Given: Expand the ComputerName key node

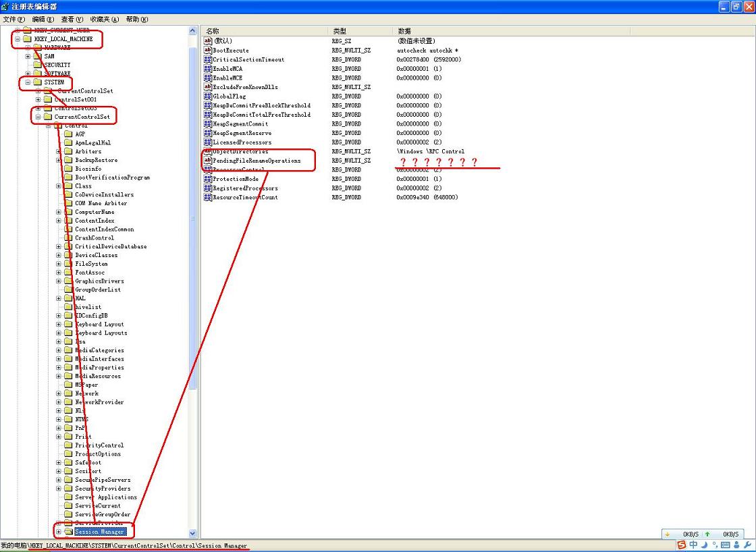Looking at the screenshot, I should coord(59,212).
